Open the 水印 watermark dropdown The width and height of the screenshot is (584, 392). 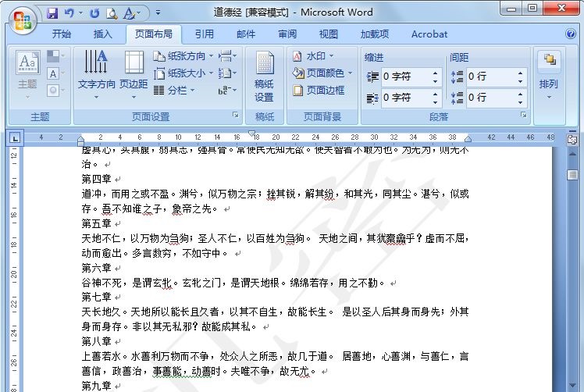click(314, 56)
